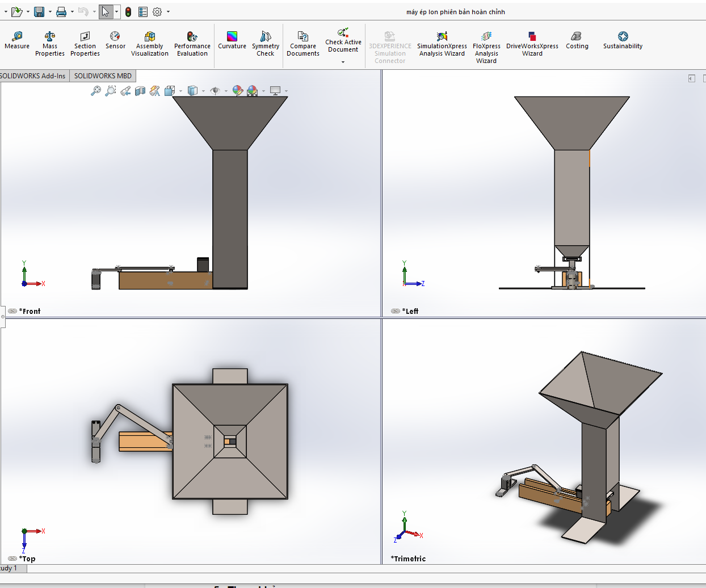Launch Sustainability analysis
The width and height of the screenshot is (706, 588).
pos(622,40)
